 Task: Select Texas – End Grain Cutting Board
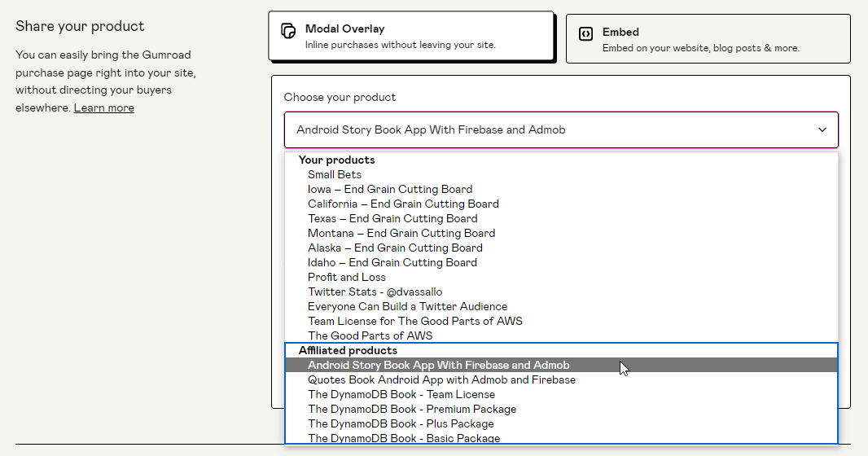[392, 219]
